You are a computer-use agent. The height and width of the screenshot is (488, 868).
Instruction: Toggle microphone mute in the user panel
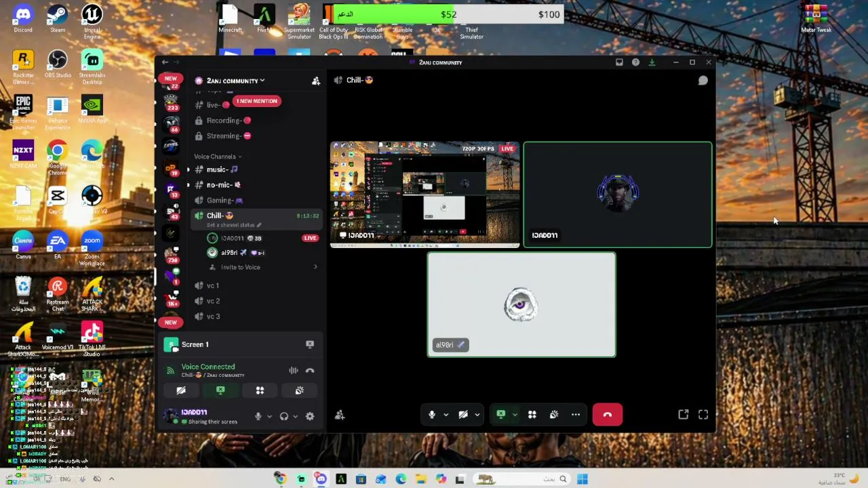(x=258, y=416)
